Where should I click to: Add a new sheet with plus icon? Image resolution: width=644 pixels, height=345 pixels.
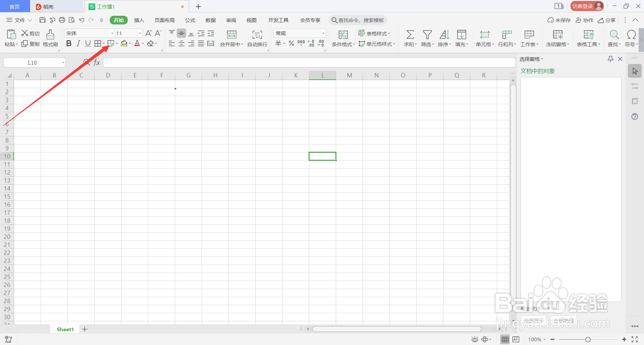click(x=85, y=329)
